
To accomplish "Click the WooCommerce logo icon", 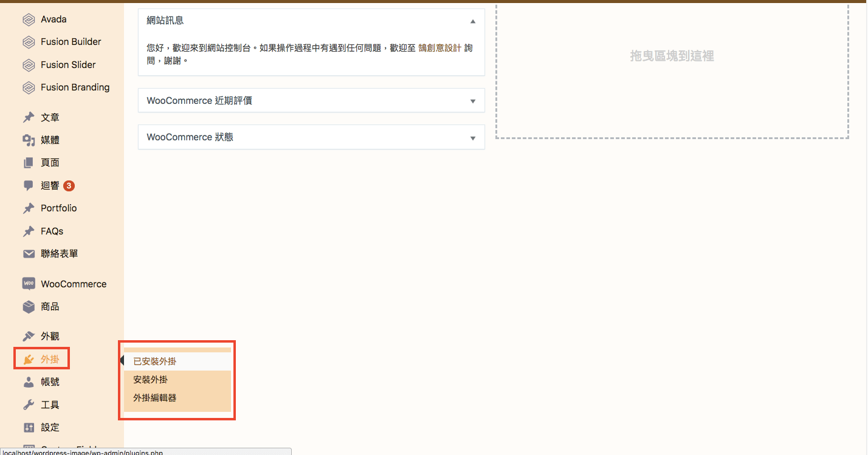I will point(29,284).
